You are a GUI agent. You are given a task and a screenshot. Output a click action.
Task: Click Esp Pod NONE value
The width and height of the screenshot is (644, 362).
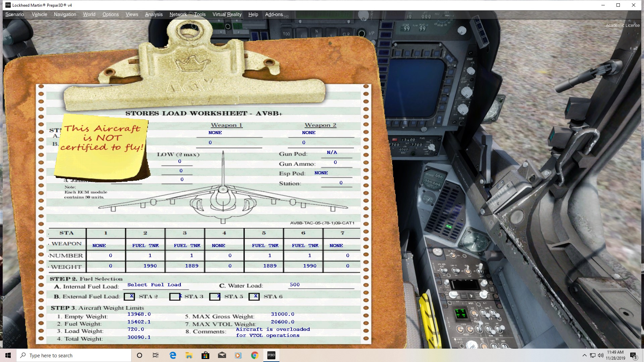tap(321, 173)
